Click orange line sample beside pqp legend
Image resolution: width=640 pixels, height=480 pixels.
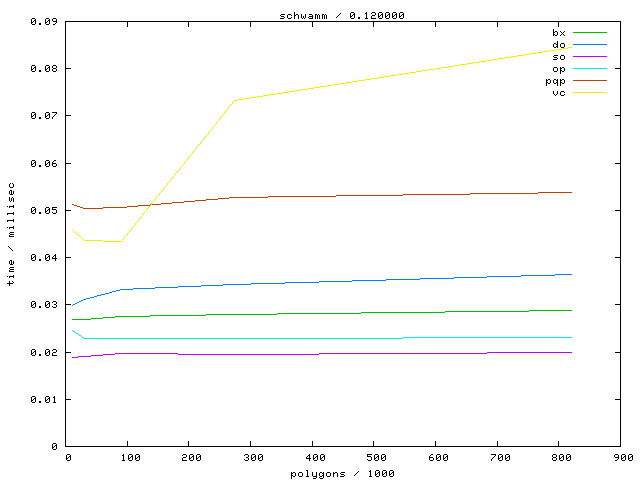coord(590,81)
